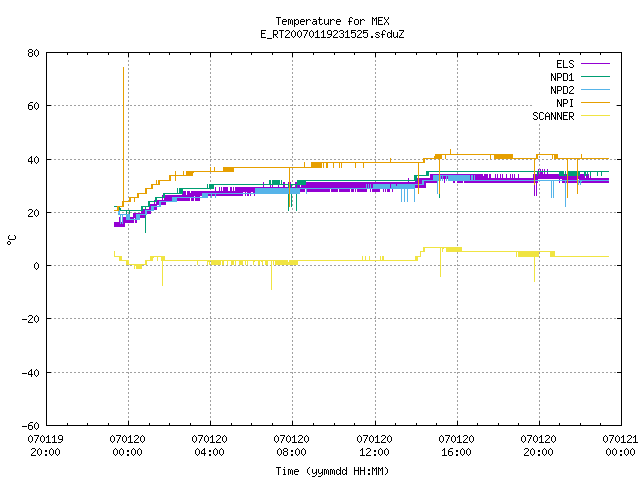This screenshot has height=480, width=640.
Task: Click the tall orange NPI spike peak near 75°C
Action: pos(123,68)
